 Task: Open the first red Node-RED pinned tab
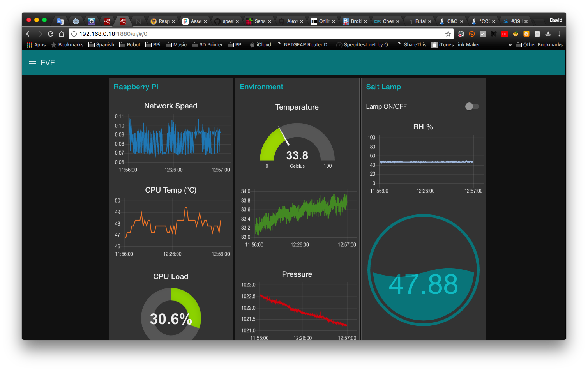pyautogui.click(x=107, y=21)
